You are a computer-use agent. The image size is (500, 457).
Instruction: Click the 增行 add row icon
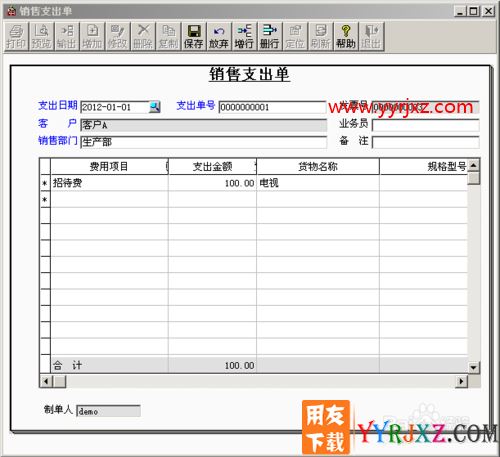(x=244, y=36)
